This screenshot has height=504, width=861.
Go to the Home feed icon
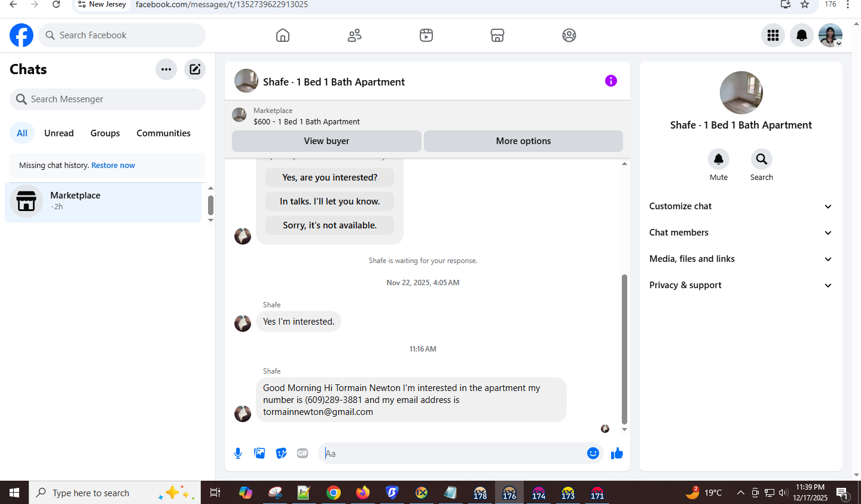(283, 35)
